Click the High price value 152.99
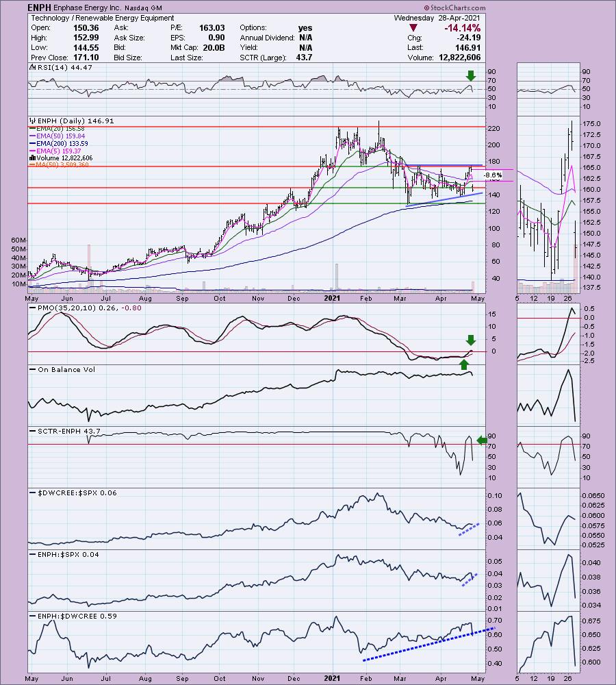616x685 pixels. [86, 38]
